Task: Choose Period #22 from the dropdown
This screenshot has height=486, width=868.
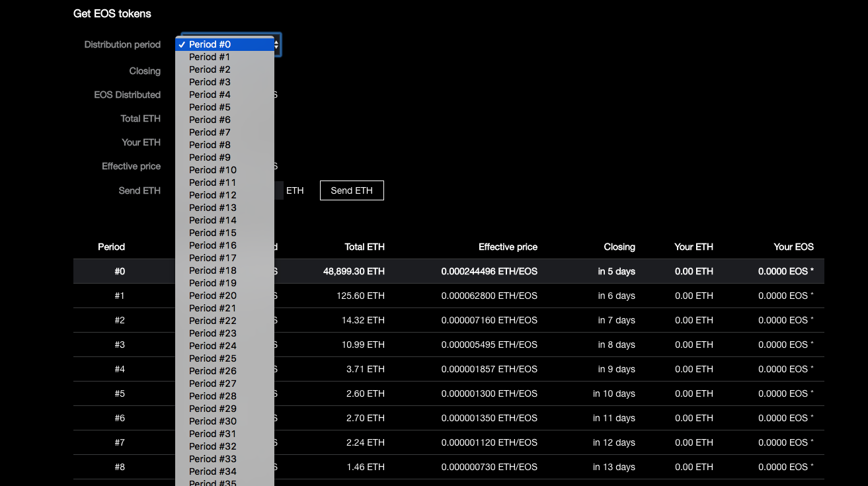Action: [x=225, y=321]
